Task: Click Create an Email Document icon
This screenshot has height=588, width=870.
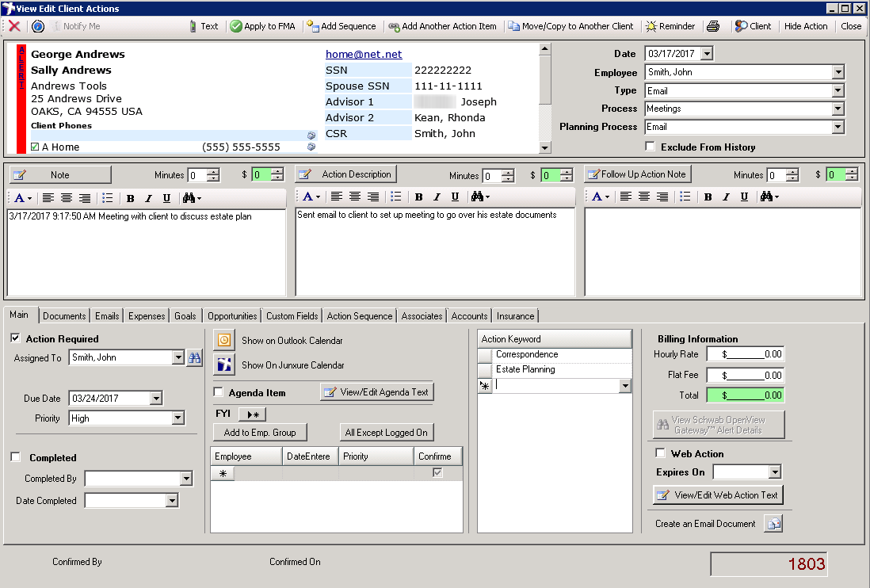Action: (x=773, y=524)
